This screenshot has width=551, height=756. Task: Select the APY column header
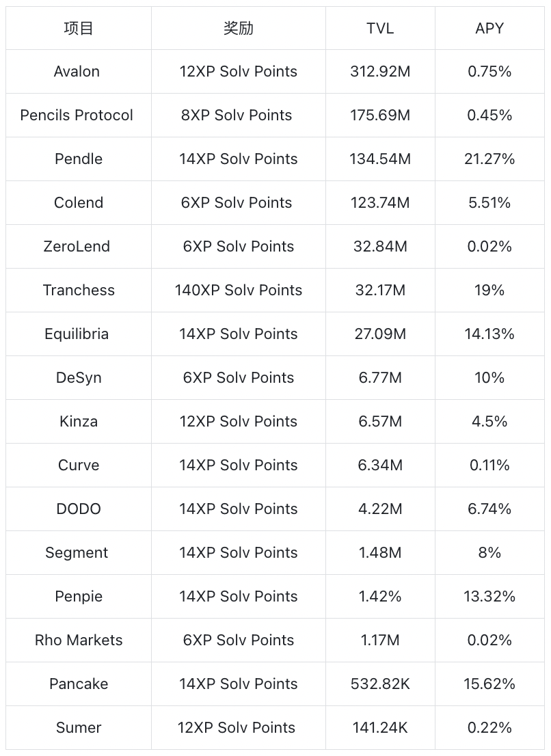click(489, 28)
